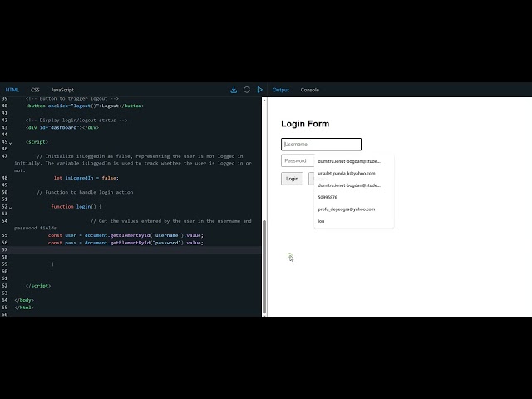
Task: Show the Output panel tab
Action: pyautogui.click(x=281, y=90)
